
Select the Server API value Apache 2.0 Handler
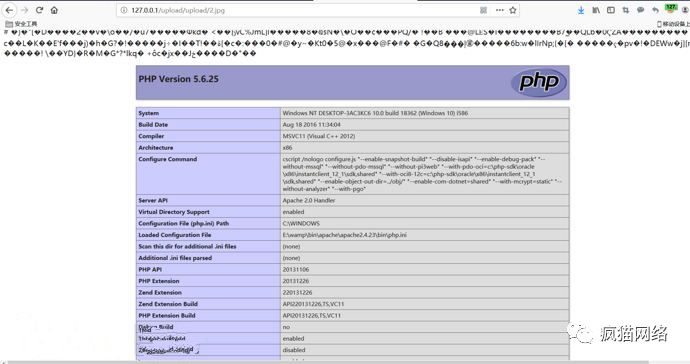[x=309, y=200]
